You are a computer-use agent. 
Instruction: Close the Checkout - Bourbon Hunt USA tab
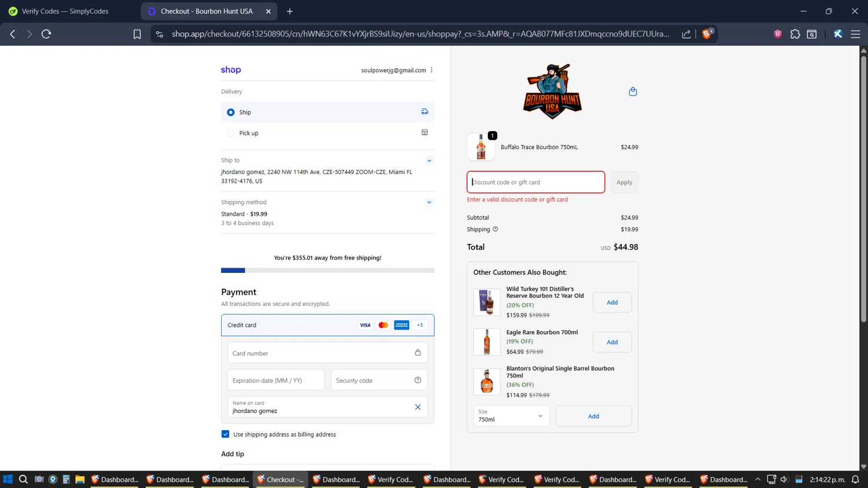[269, 11]
